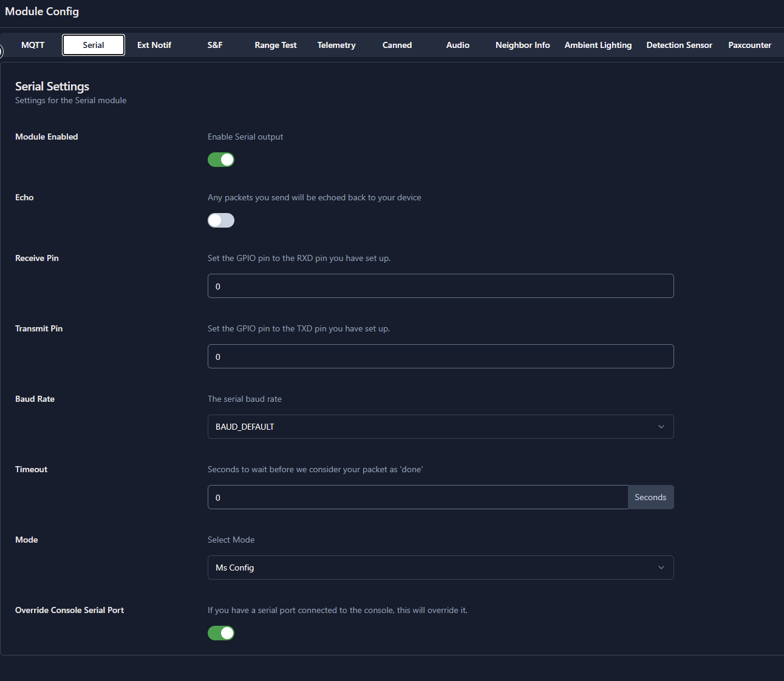The height and width of the screenshot is (681, 784).
Task: Switch to Neighbor Info tab
Action: click(522, 45)
